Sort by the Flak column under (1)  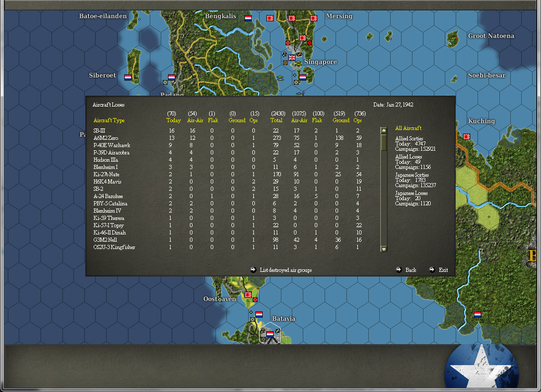[213, 120]
